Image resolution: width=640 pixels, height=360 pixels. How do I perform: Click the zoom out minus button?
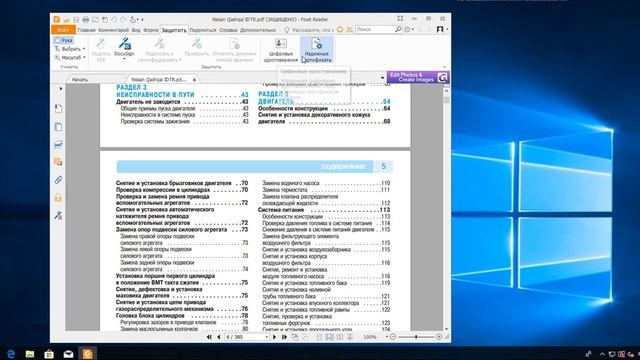[x=393, y=337]
